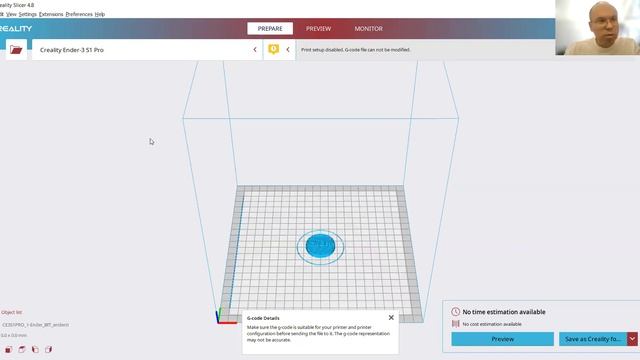Open the Settings menu
The height and width of the screenshot is (360, 640).
point(27,14)
